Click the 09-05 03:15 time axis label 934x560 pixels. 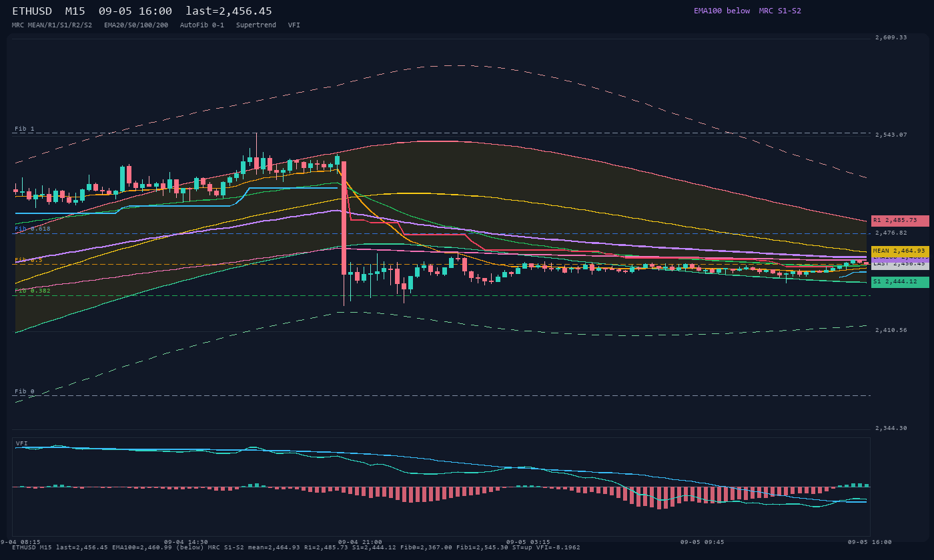tap(528, 542)
